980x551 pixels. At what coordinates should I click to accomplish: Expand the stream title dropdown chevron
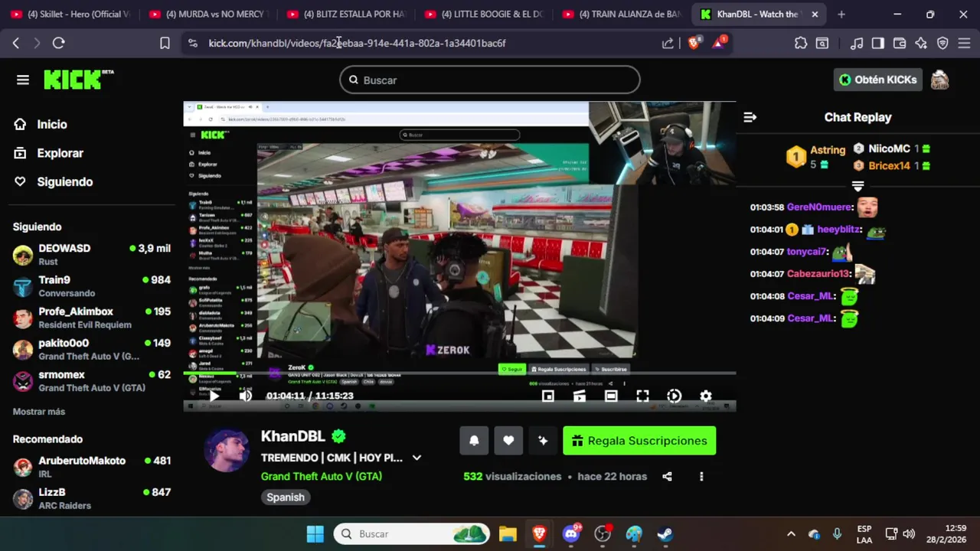pos(416,458)
